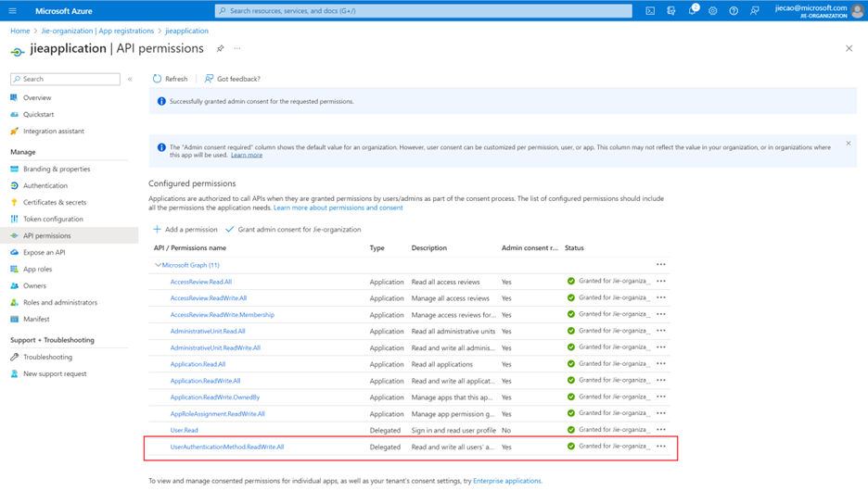
Task: Open ellipsis menu for UserAuthenticationMethod.ReadWrite.All row
Action: tap(661, 446)
